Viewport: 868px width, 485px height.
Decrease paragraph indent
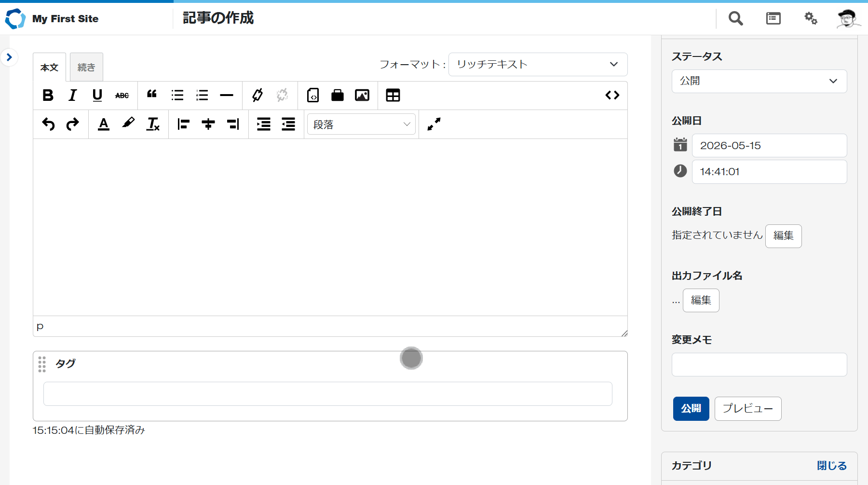pyautogui.click(x=288, y=124)
